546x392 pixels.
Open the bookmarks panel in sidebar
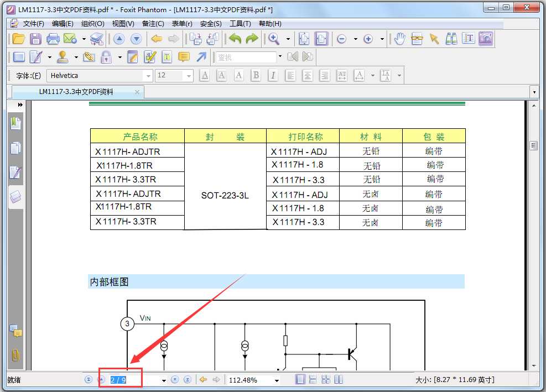15,124
